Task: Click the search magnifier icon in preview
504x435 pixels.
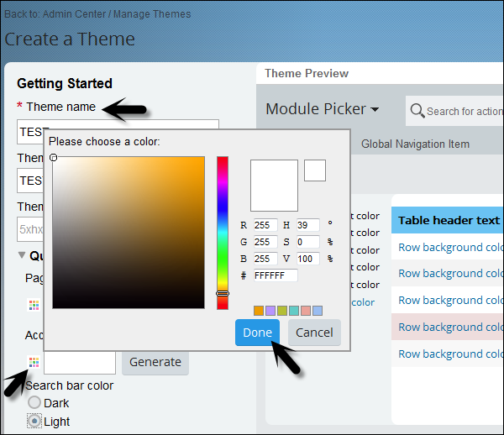Action: click(417, 110)
